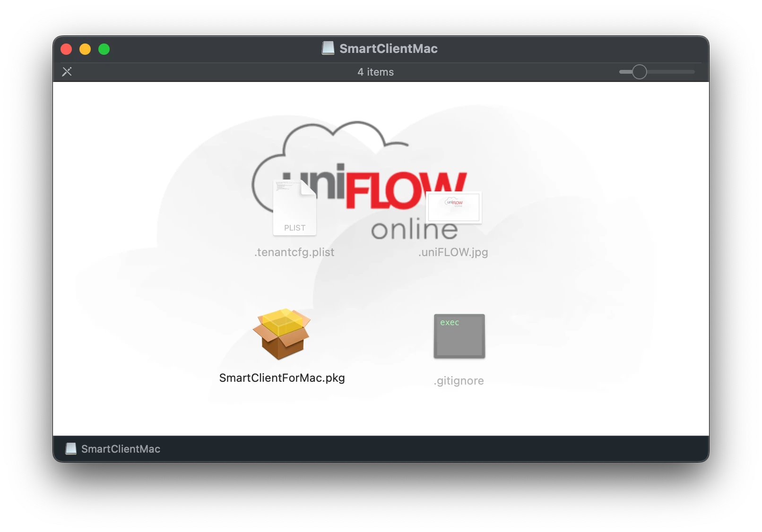762x532 pixels.
Task: Minimize the window with yellow button
Action: (85, 49)
